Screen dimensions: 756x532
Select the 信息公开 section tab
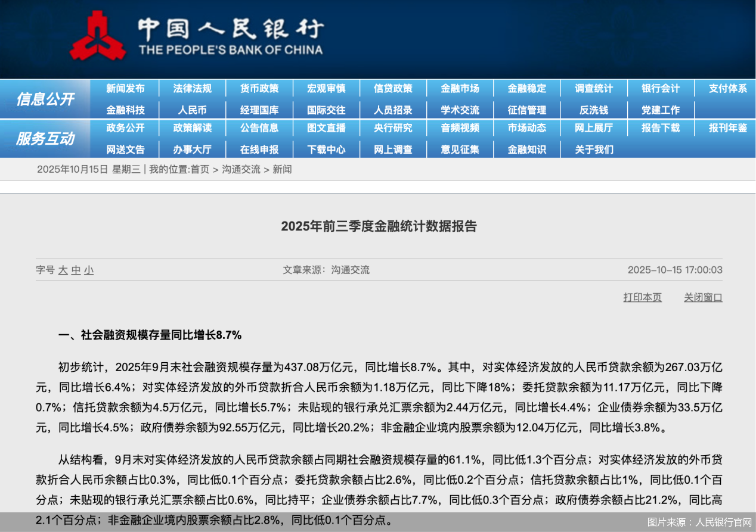(45, 99)
